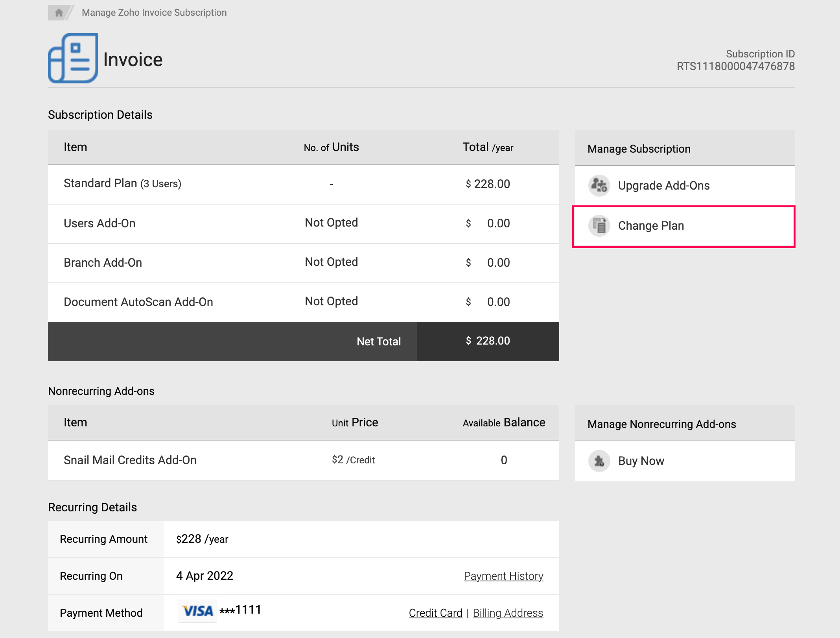
Task: Click the VISA card logo
Action: [x=197, y=611]
